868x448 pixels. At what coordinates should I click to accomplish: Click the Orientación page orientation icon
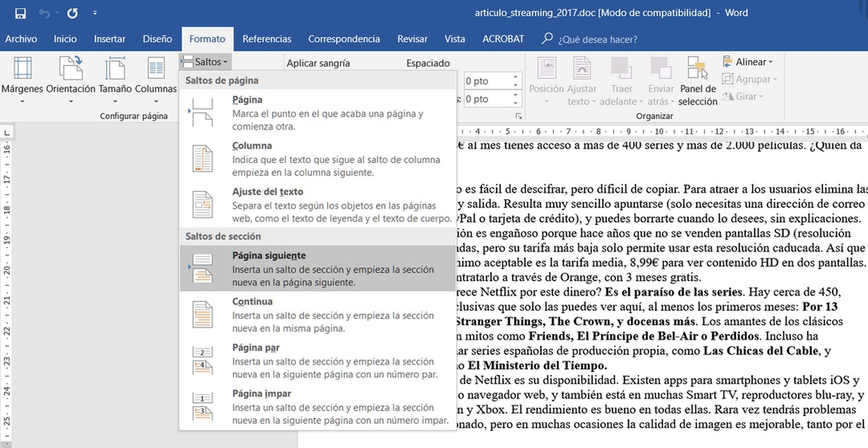coord(71,68)
